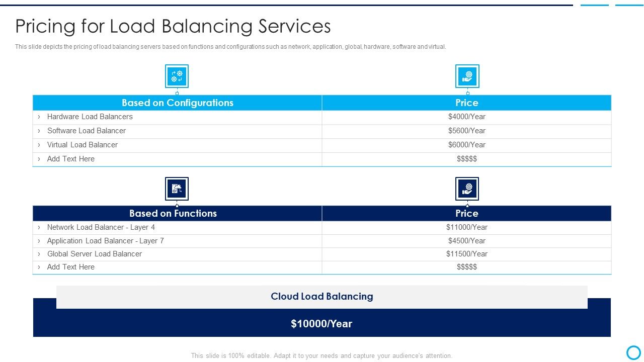Select the rotating gears configuration icon
The image size is (644, 362).
(x=177, y=76)
